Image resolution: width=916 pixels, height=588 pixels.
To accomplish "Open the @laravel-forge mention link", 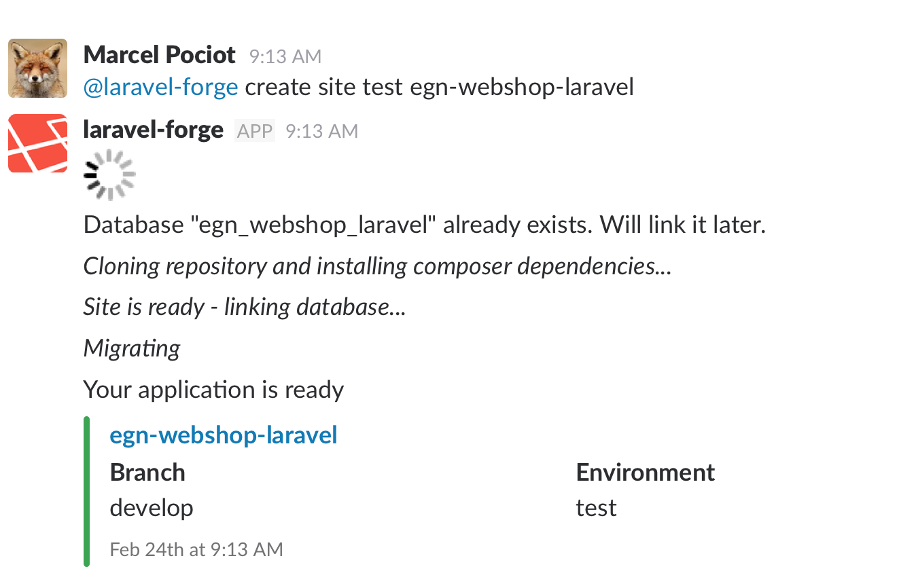I will pyautogui.click(x=160, y=88).
